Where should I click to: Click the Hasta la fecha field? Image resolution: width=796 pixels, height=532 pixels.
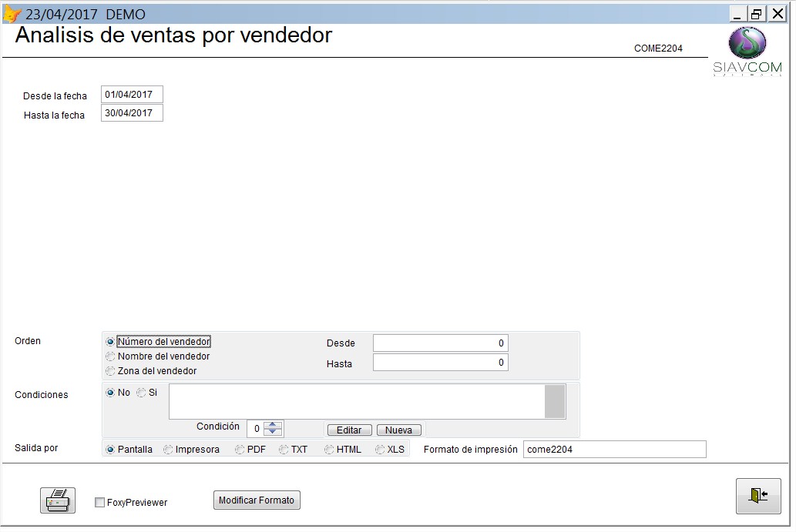click(132, 113)
